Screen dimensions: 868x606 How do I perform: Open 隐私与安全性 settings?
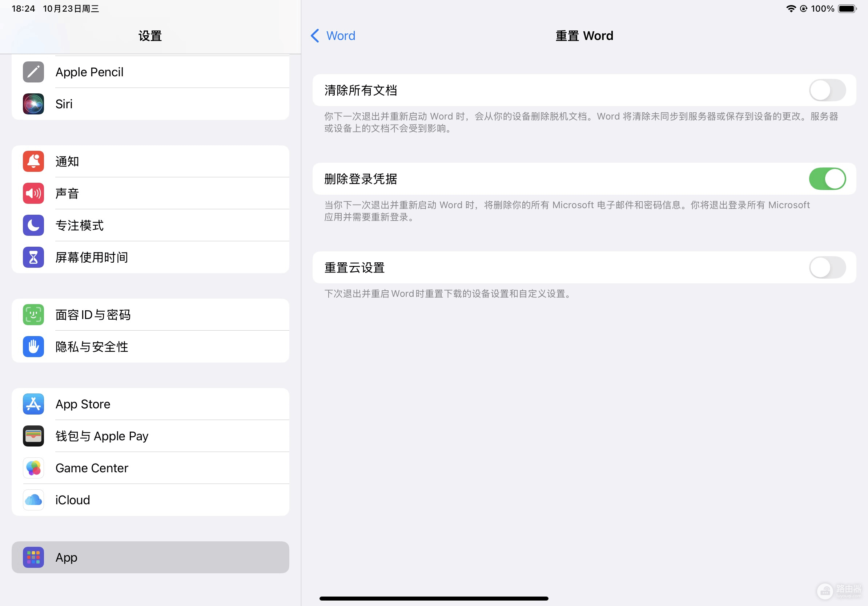[150, 347]
